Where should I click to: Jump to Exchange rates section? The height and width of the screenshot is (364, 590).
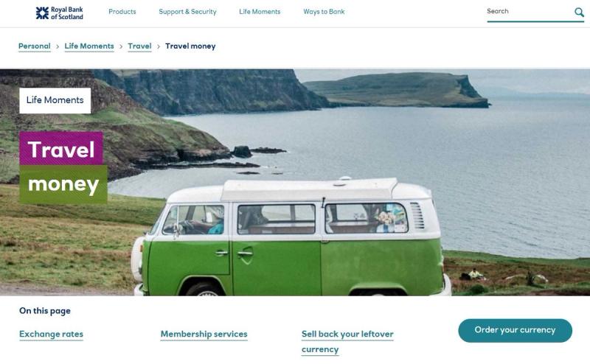pos(51,335)
